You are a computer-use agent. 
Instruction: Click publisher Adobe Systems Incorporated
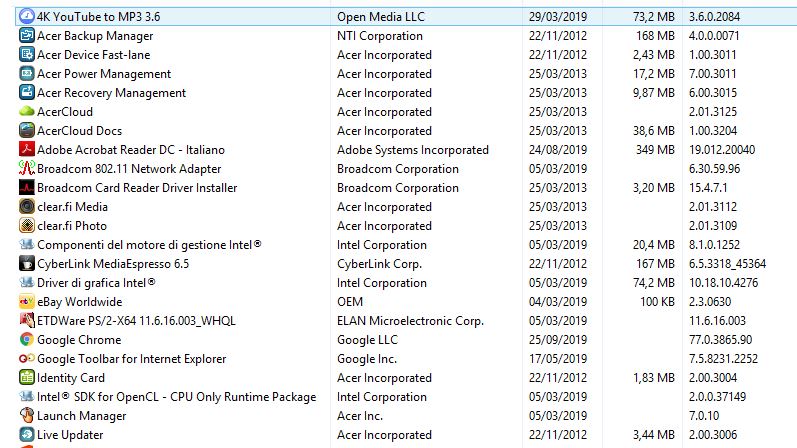click(x=413, y=150)
